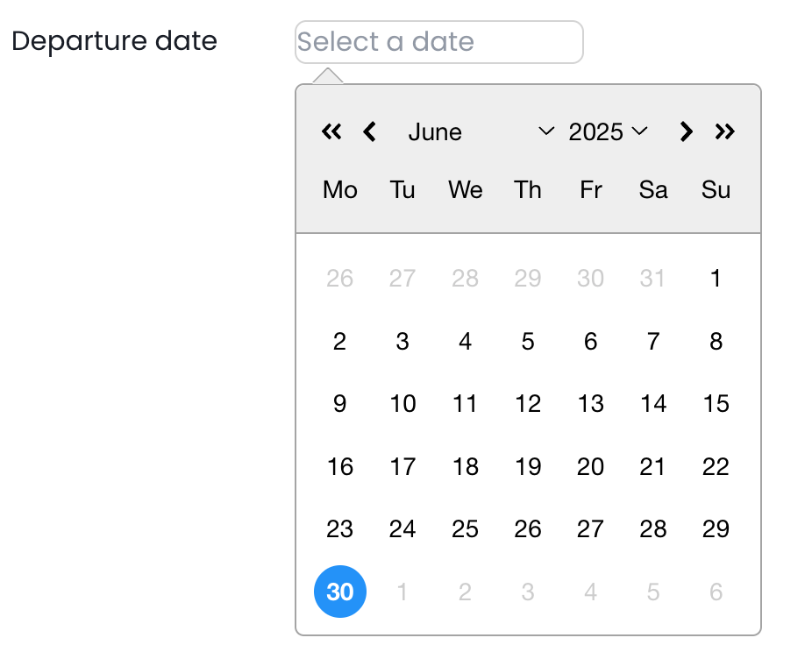The image size is (812, 652).
Task: Pick Thursday the 12th
Action: click(528, 404)
